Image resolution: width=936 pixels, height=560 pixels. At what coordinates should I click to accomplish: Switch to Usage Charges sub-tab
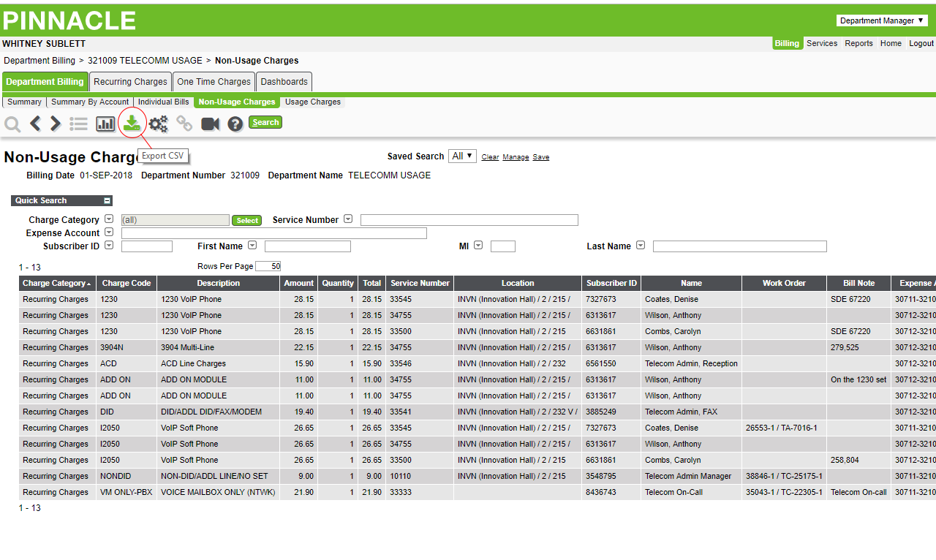(313, 102)
